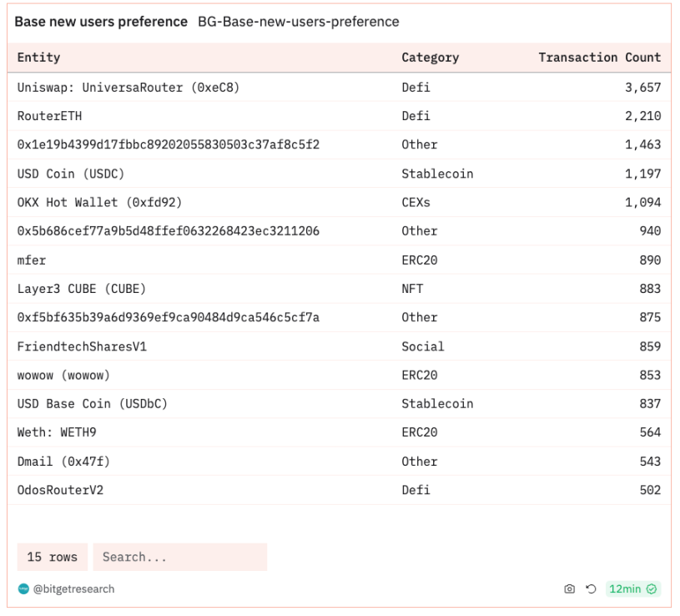Image resolution: width=680 pixels, height=616 pixels.
Task: Sort by the Entity column header
Action: coord(38,58)
